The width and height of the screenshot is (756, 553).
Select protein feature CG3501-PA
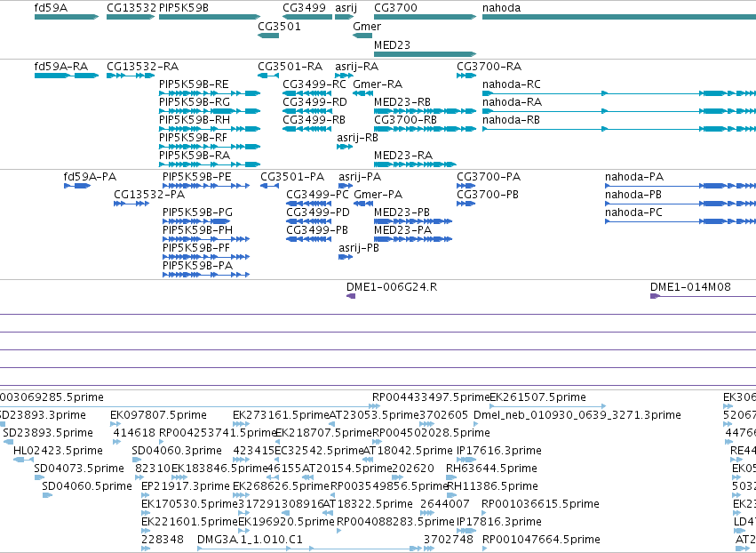(270, 186)
